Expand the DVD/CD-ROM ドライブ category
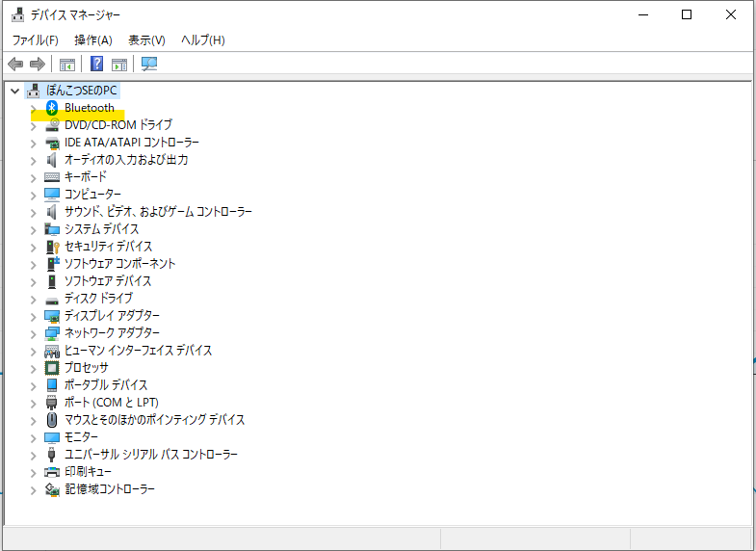The image size is (756, 551). [x=34, y=126]
